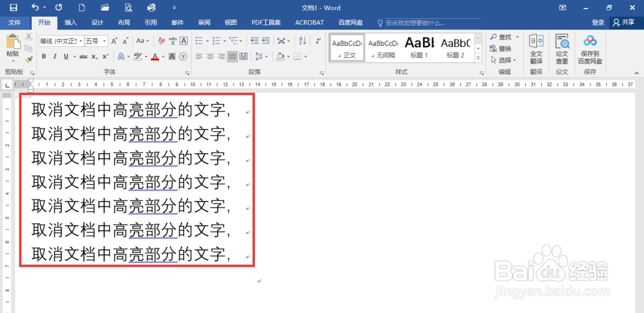Open the underline style dropdown arrow
This screenshot has height=313, width=644.
74,57
